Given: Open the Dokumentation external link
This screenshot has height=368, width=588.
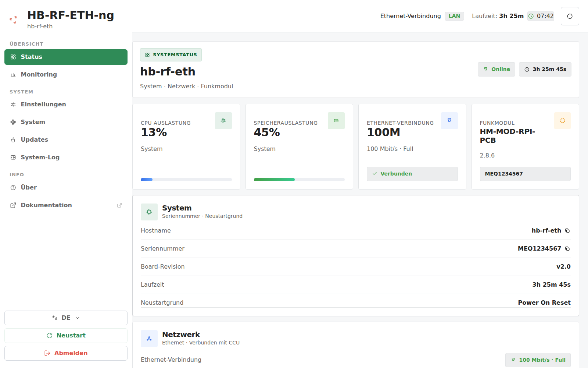Looking at the screenshot, I should [x=66, y=205].
